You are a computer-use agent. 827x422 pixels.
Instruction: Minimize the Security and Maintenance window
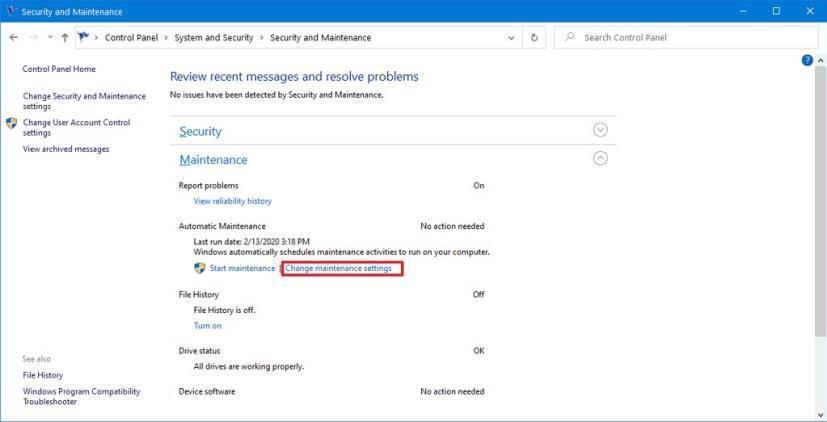click(743, 11)
